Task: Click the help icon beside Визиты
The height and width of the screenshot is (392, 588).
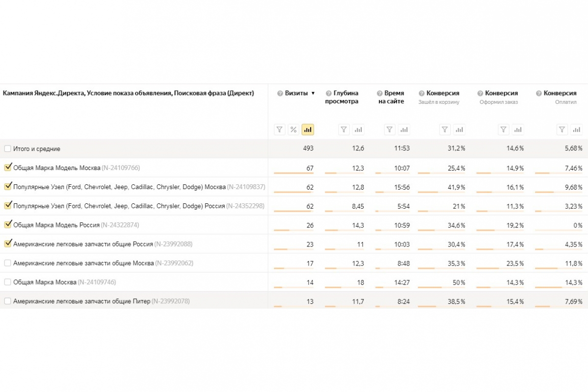Action: (x=280, y=93)
